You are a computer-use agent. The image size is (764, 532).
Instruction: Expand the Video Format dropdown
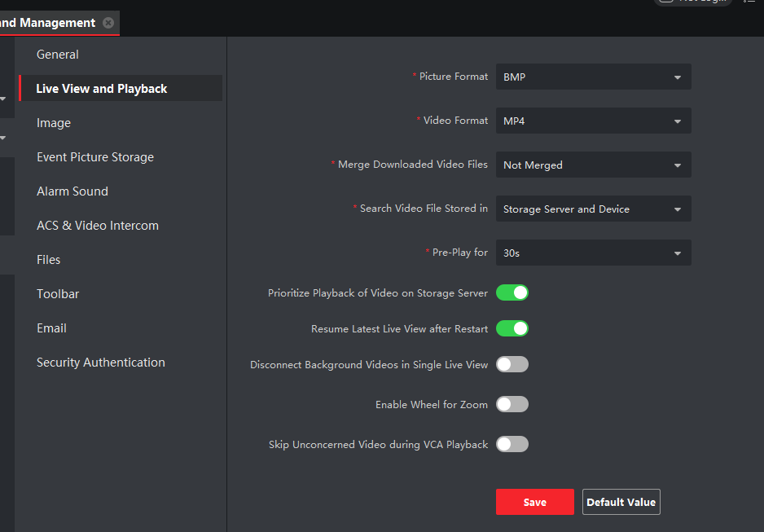pos(593,121)
